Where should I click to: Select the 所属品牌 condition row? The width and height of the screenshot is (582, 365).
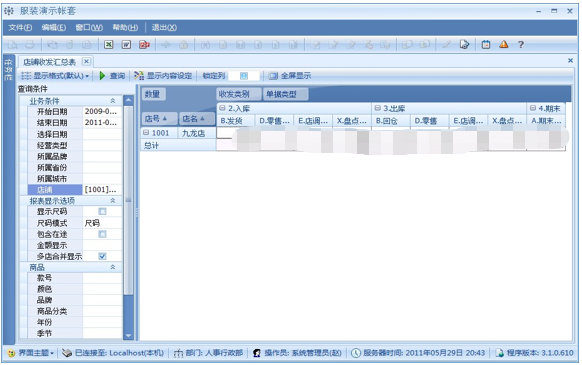(75, 156)
